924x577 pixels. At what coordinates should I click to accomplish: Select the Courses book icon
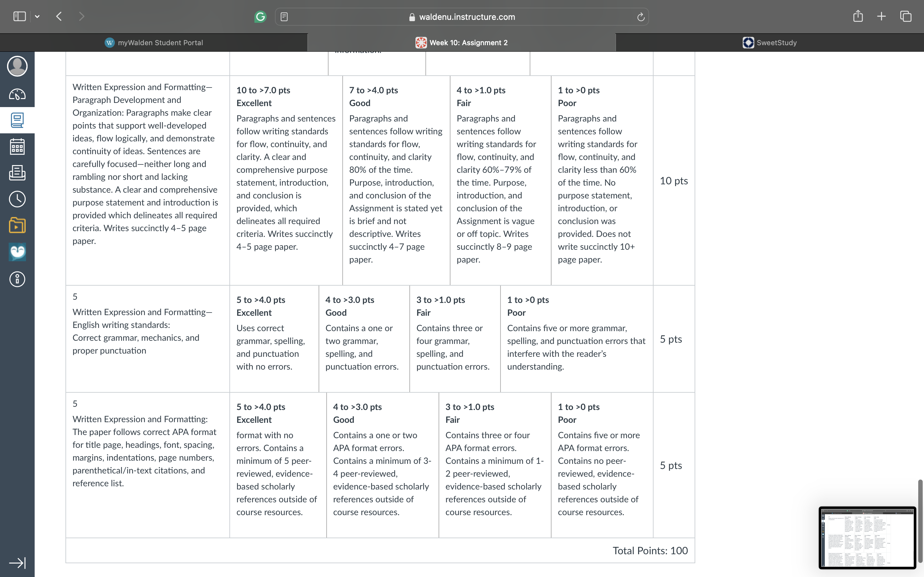(17, 120)
